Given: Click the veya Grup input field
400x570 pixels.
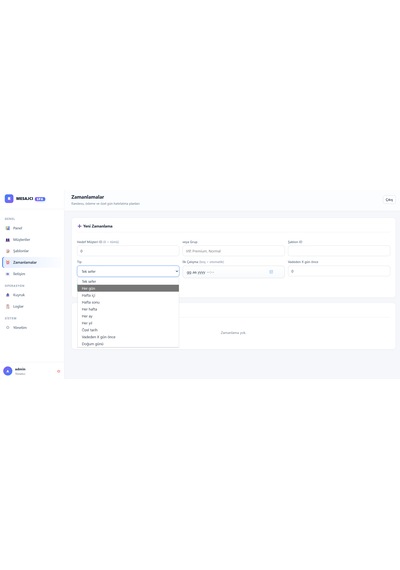Looking at the screenshot, I should 233,251.
